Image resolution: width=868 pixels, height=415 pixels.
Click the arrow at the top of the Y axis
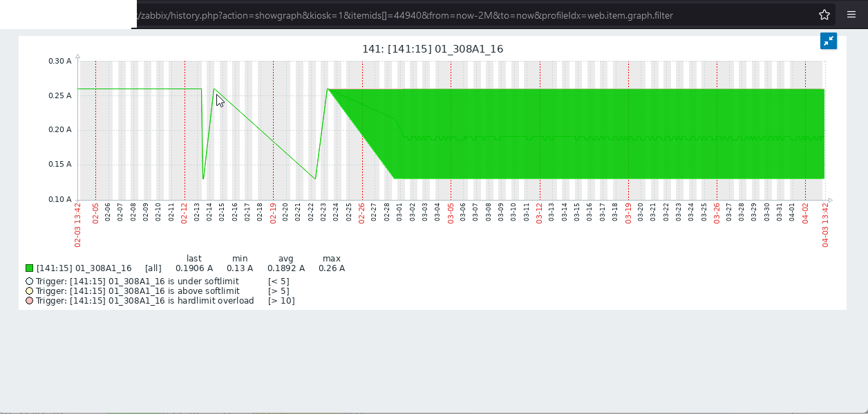point(77,56)
